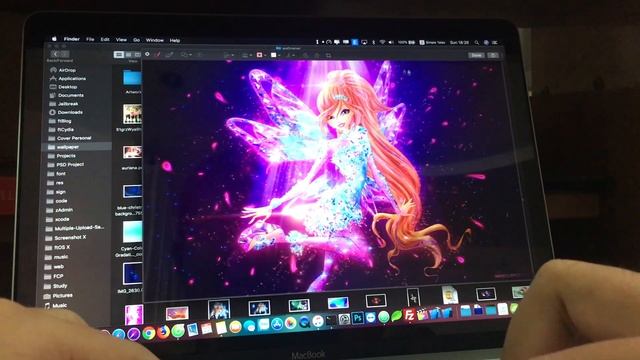This screenshot has width=640, height=360.
Task: Open Window menu
Action: click(x=155, y=40)
